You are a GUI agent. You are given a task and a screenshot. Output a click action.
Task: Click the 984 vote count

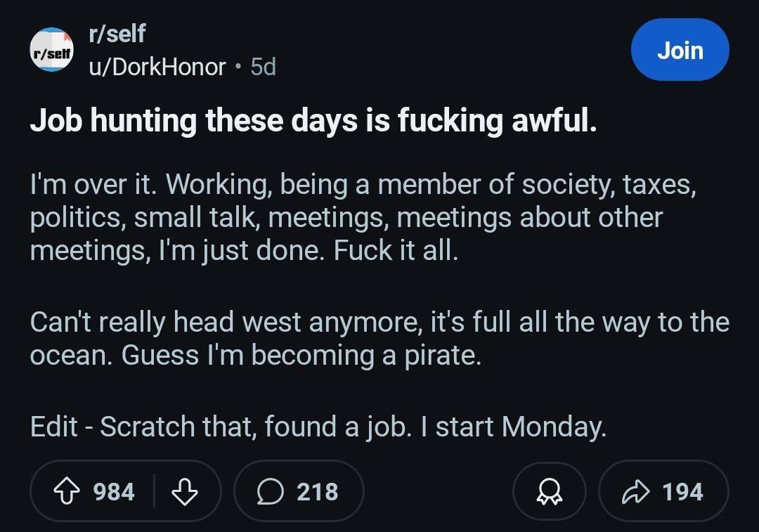[x=114, y=491]
